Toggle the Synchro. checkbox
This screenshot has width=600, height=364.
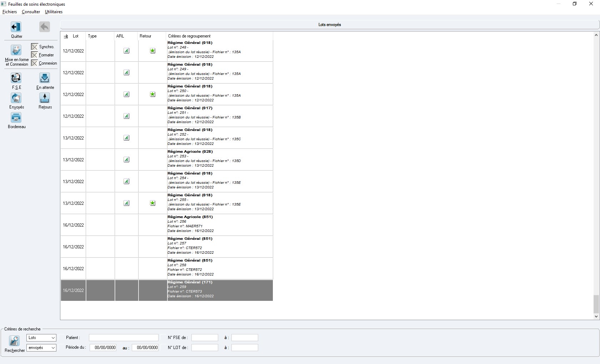(34, 47)
